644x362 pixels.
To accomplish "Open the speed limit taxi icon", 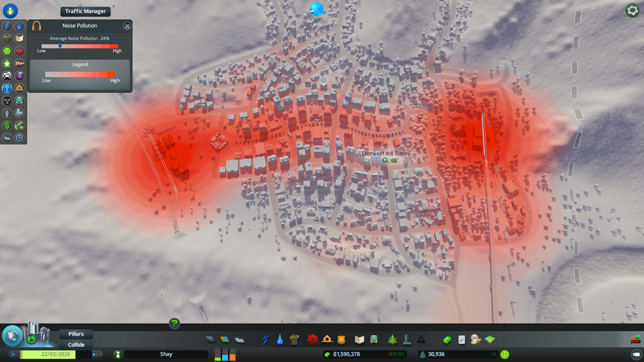I will tap(475, 339).
